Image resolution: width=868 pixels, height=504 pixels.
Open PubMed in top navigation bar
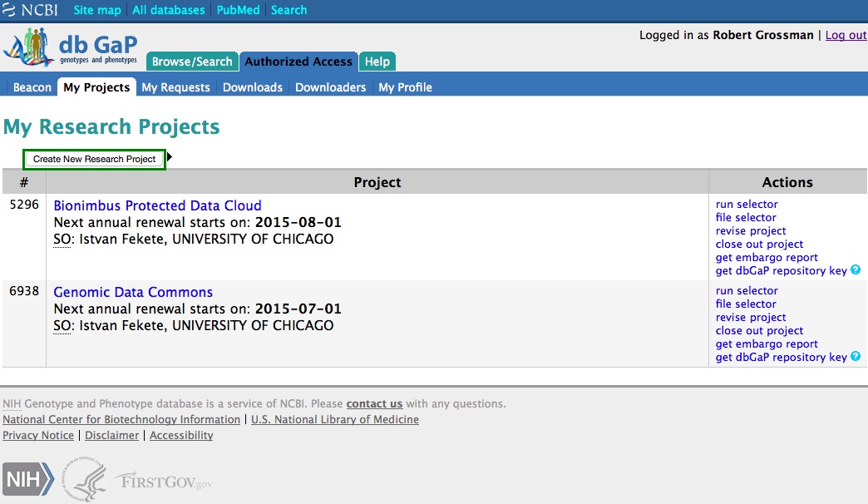pos(238,10)
